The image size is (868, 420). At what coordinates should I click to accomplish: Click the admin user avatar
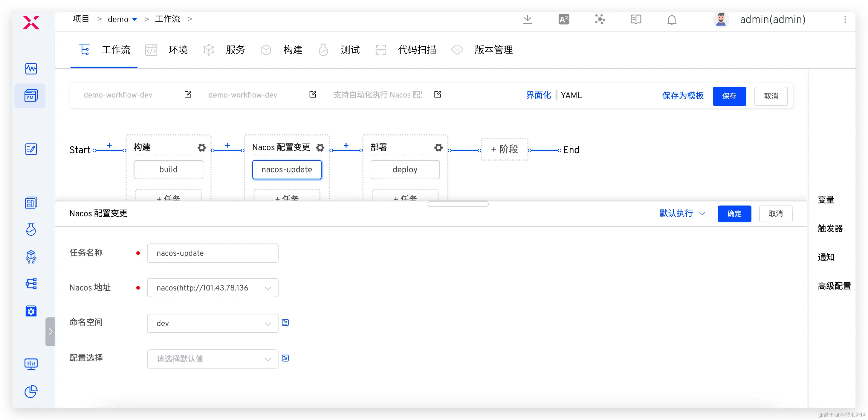[x=721, y=19]
